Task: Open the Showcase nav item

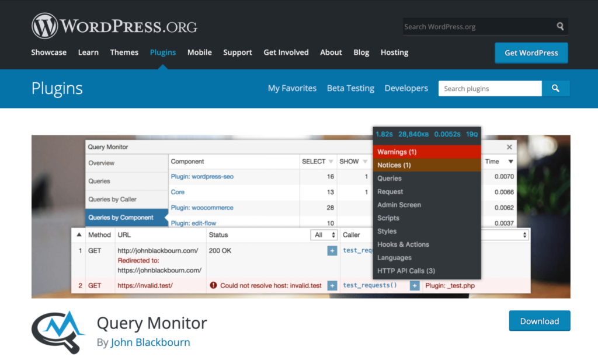Action: (49, 52)
